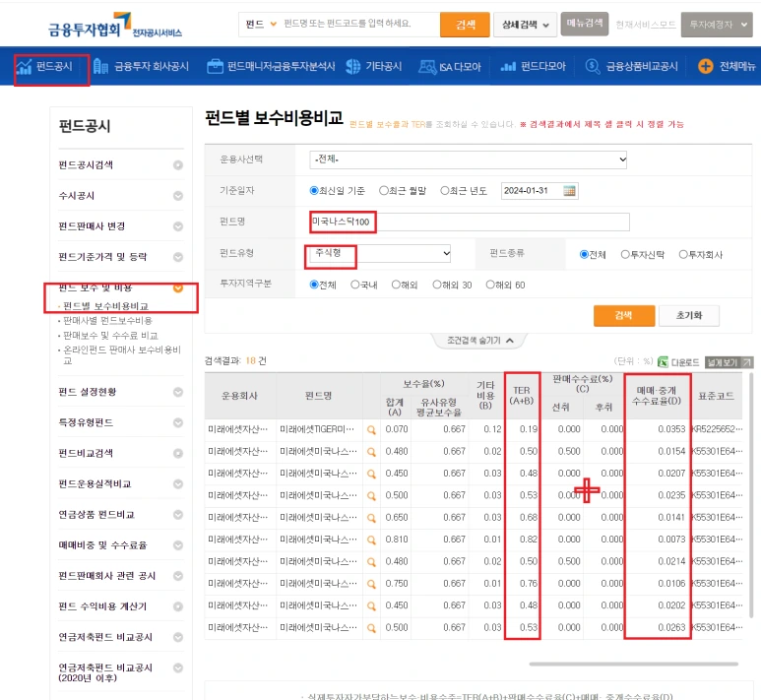Image resolution: width=761 pixels, height=700 pixels.
Task: Open the 펀드 search type dropdown in the header
Action: pos(261,24)
